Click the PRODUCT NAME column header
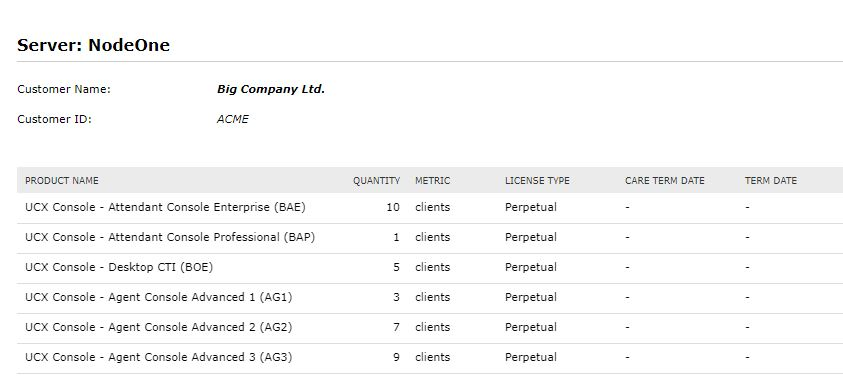Image resolution: width=843 pixels, height=376 pixels. 62,181
